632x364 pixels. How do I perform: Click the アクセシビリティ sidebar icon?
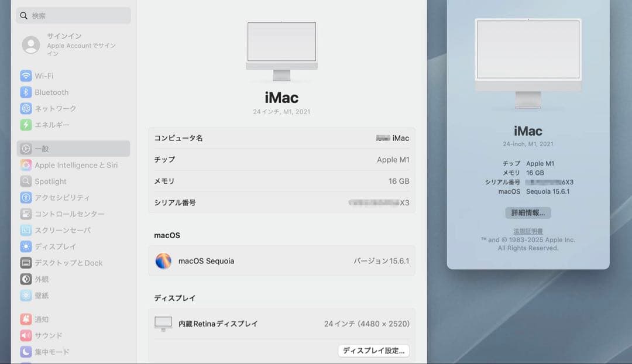click(25, 198)
